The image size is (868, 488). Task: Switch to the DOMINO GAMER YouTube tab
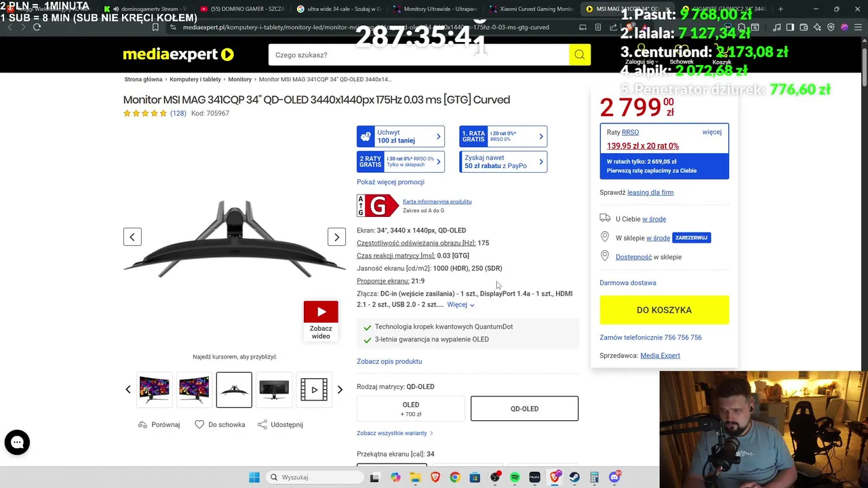(x=244, y=9)
